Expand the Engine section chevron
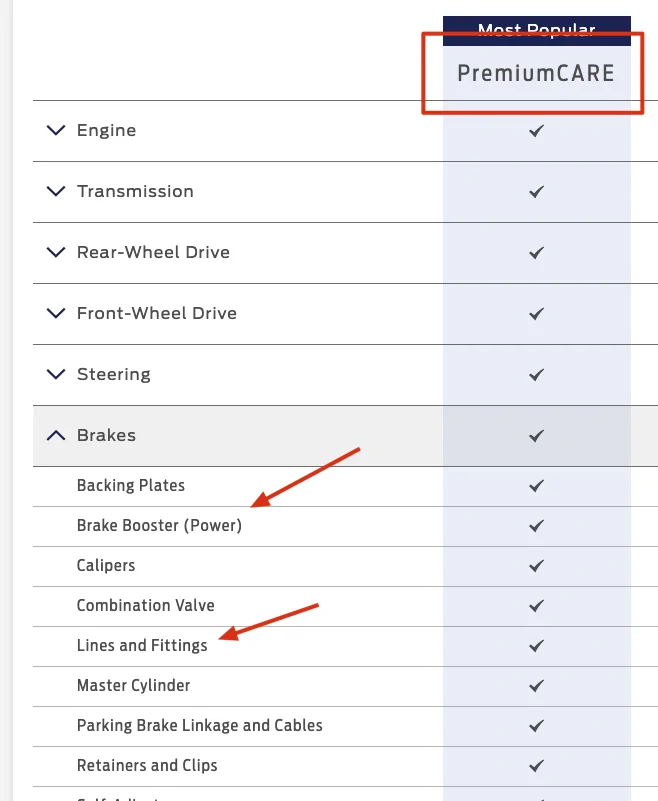The width and height of the screenshot is (658, 801). coord(56,130)
